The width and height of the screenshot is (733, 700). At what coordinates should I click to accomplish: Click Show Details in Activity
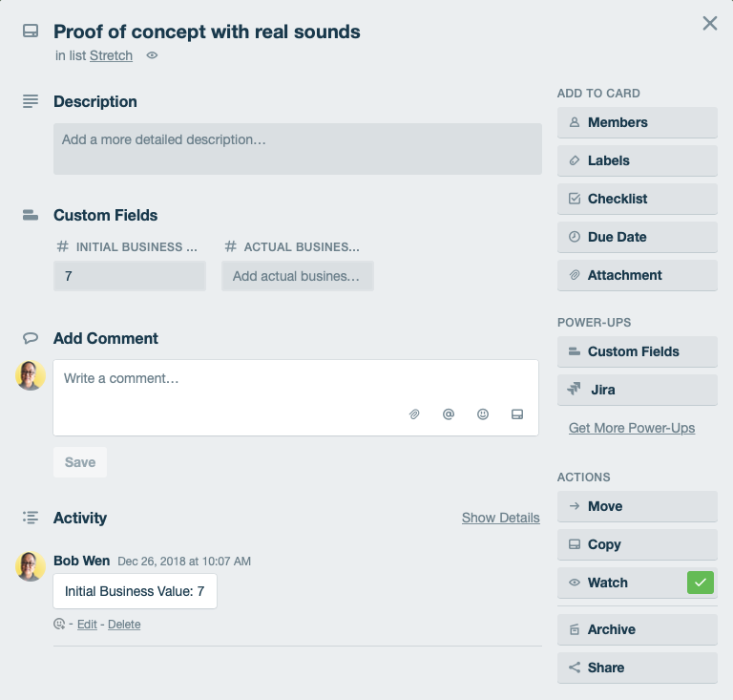coord(500,518)
